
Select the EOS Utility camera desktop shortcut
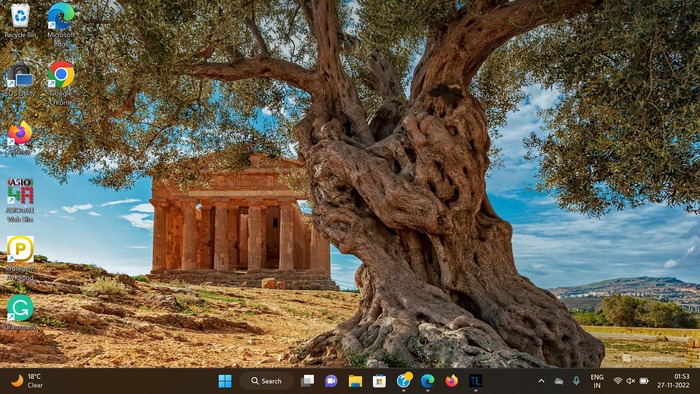(x=20, y=79)
